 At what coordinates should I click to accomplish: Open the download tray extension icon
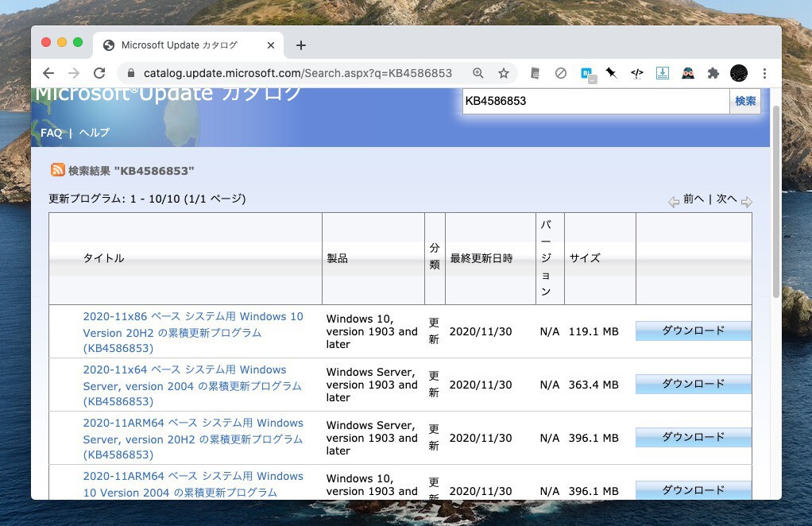pos(662,73)
